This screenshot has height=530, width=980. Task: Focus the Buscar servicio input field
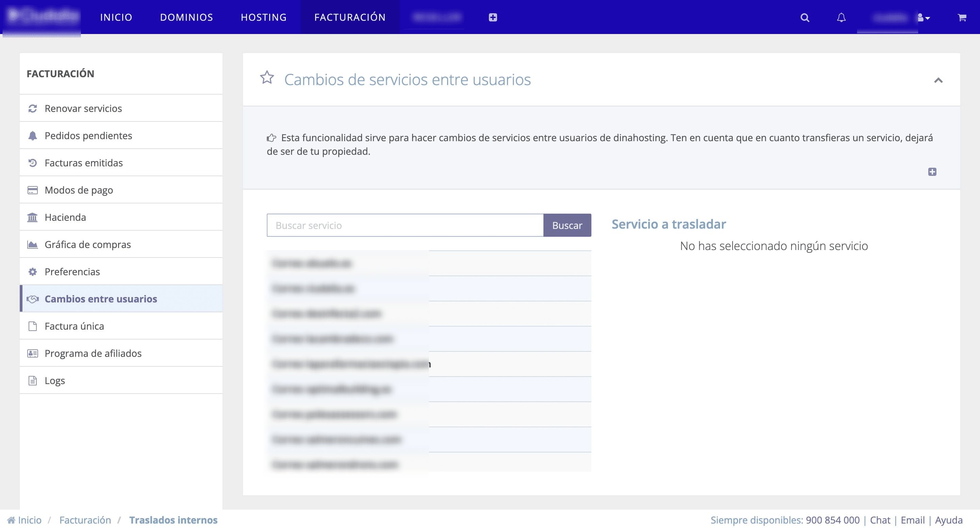point(405,225)
